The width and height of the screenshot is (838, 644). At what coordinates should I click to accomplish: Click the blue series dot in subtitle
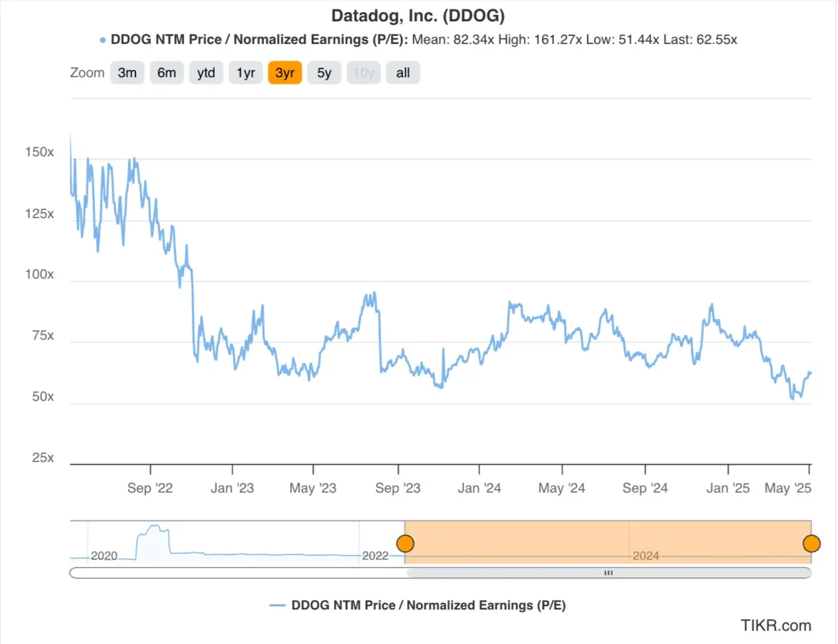tap(102, 41)
